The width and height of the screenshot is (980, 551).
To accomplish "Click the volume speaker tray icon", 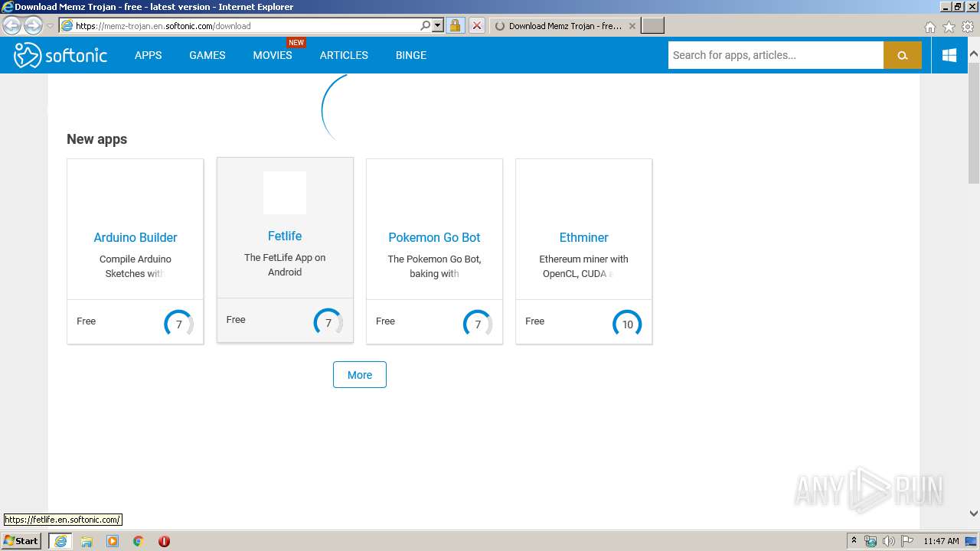I will tap(888, 541).
